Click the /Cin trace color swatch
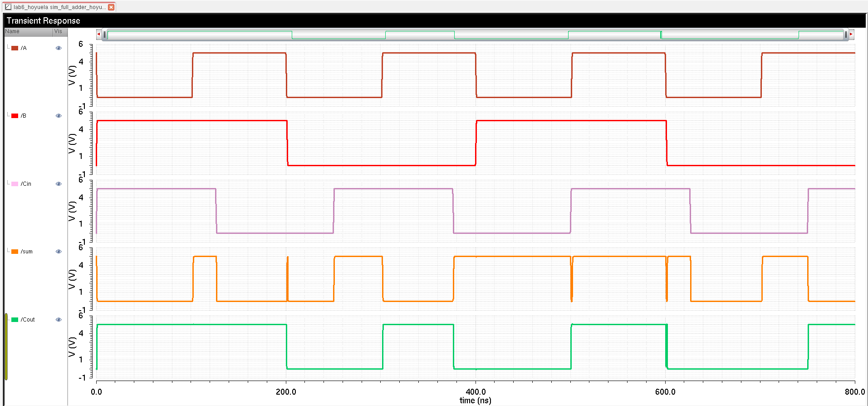Image resolution: width=868 pixels, height=406 pixels. point(15,184)
